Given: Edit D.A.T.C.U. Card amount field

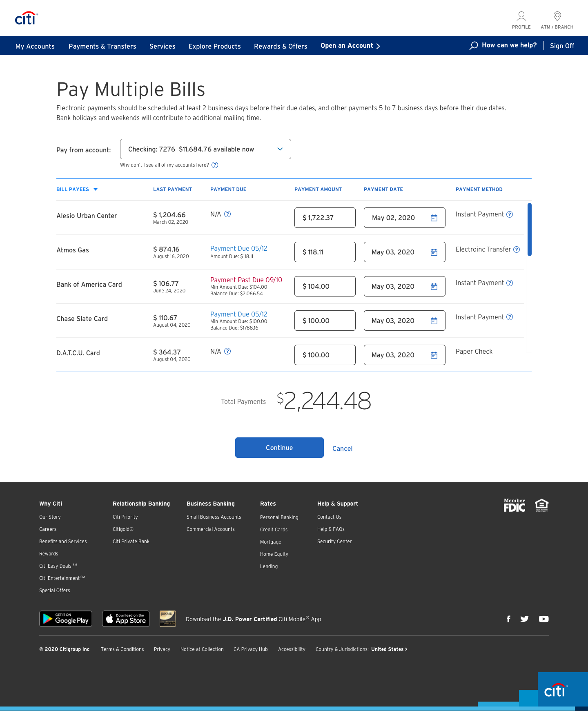Looking at the screenshot, I should (x=325, y=355).
